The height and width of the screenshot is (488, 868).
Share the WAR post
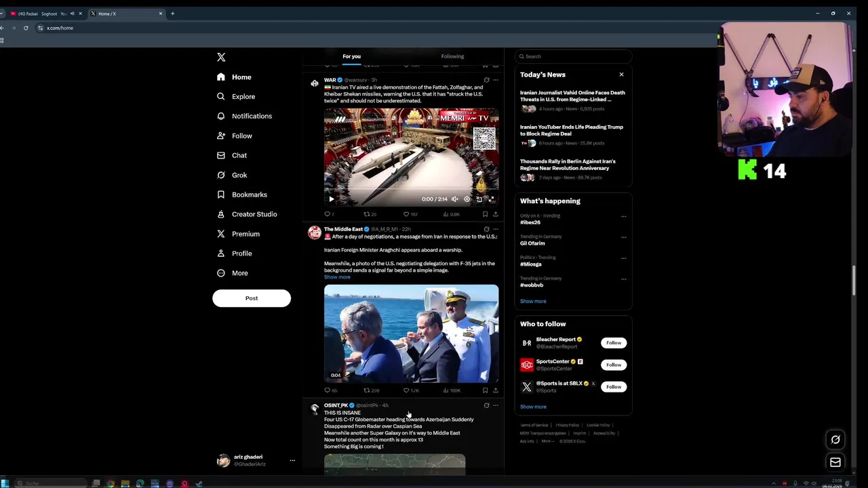click(x=496, y=214)
